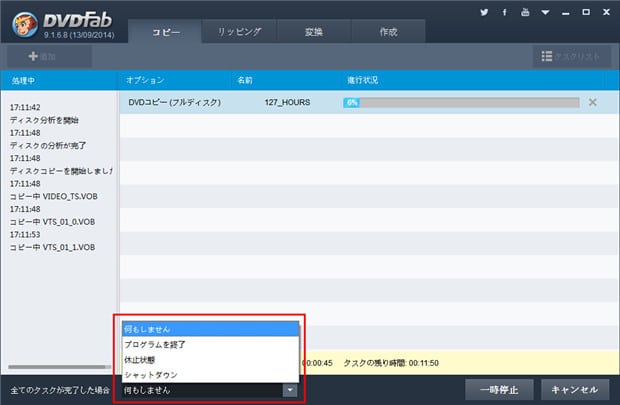
Task: Remove the 127_HOURS task with X icon
Action: 592,102
